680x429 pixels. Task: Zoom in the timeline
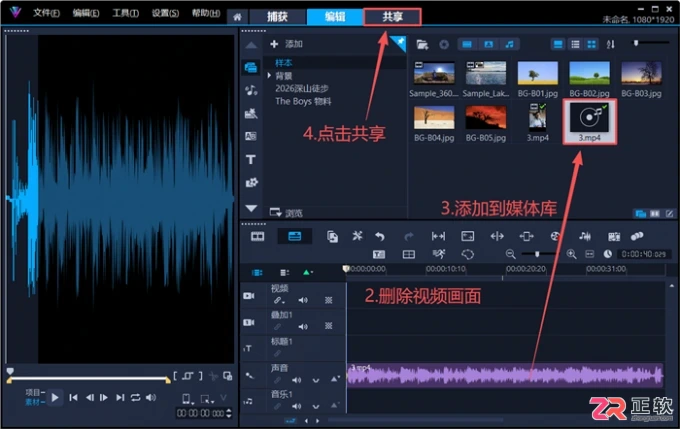point(572,254)
